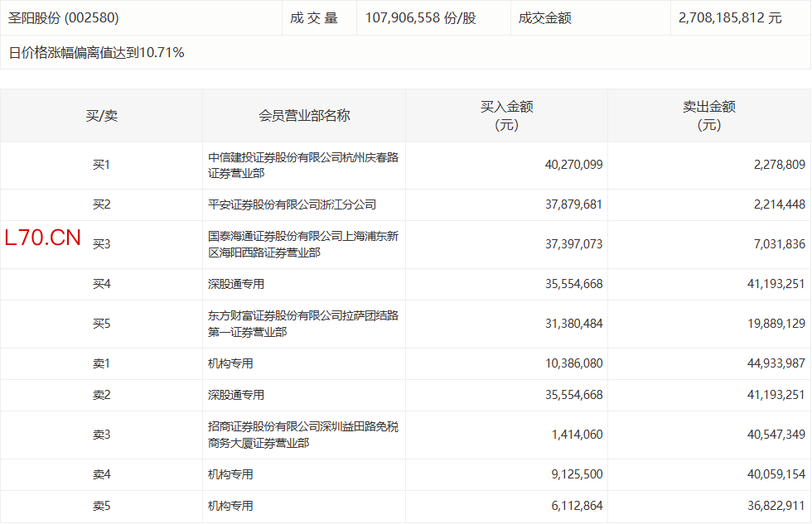
Task: Click the L70.CN red watermark text
Action: [x=43, y=238]
